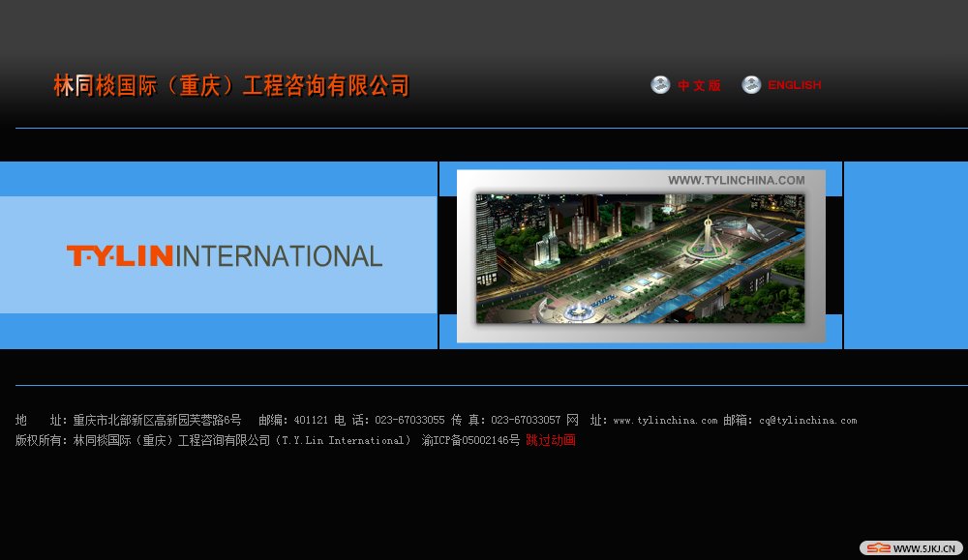Click the cq@tylinchina.com email address
968x560 pixels.
[x=807, y=420]
